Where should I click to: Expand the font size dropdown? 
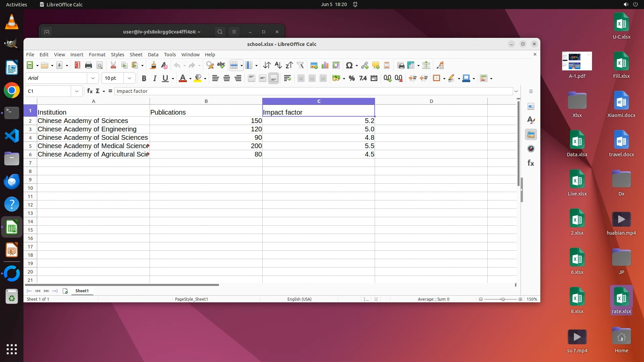[x=129, y=78]
